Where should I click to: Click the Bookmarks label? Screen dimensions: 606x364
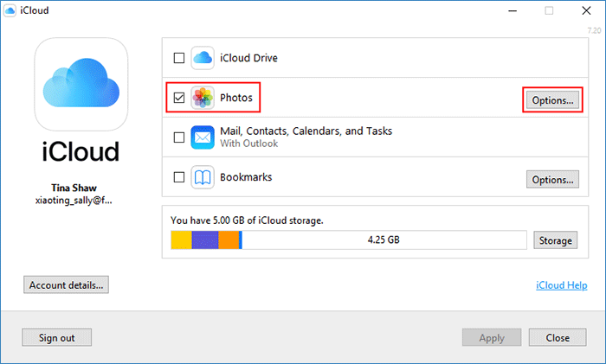tap(246, 177)
